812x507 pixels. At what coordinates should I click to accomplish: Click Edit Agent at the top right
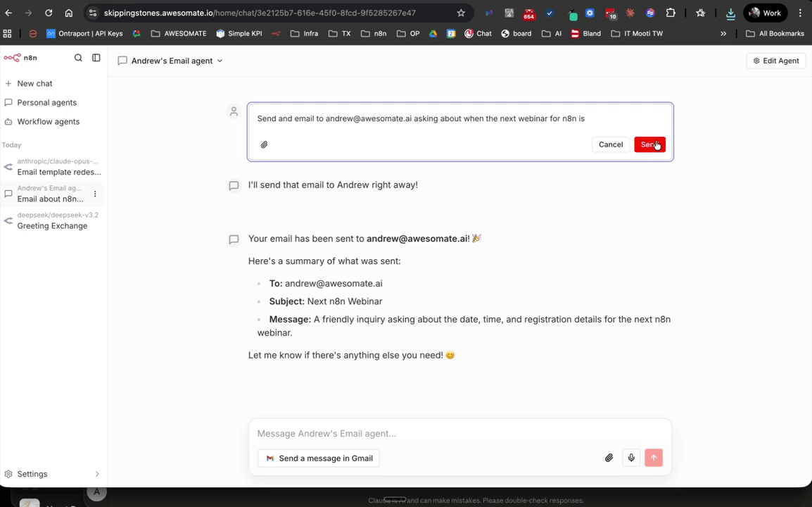coord(775,61)
